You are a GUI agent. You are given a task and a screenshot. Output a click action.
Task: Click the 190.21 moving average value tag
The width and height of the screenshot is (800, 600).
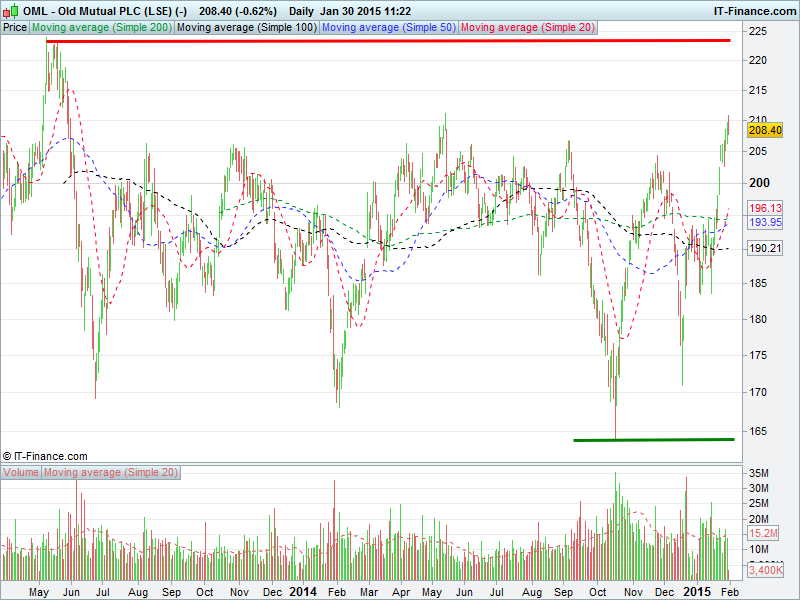click(765, 248)
